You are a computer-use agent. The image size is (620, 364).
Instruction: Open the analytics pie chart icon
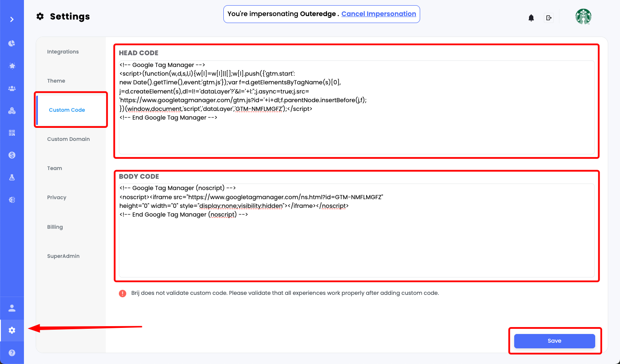12,43
